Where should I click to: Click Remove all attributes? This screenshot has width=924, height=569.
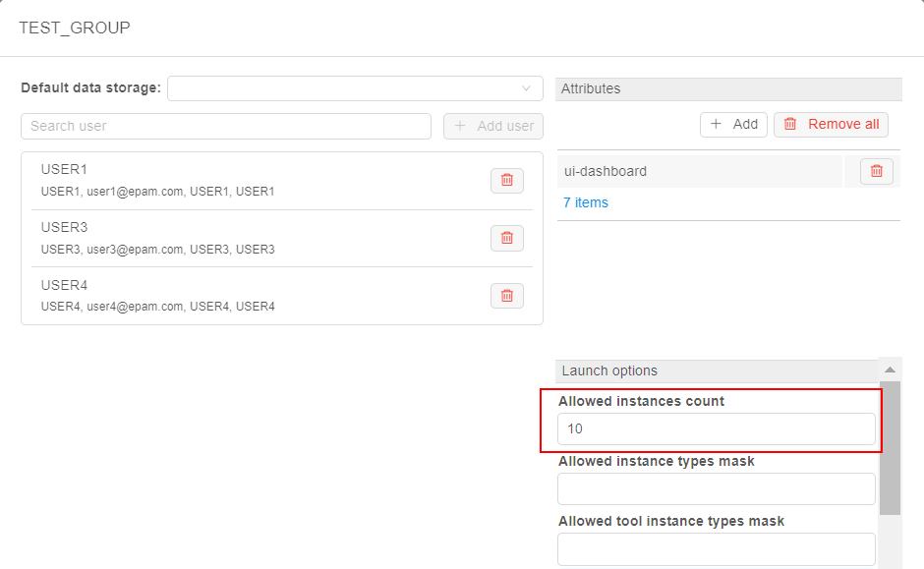pyautogui.click(x=831, y=124)
